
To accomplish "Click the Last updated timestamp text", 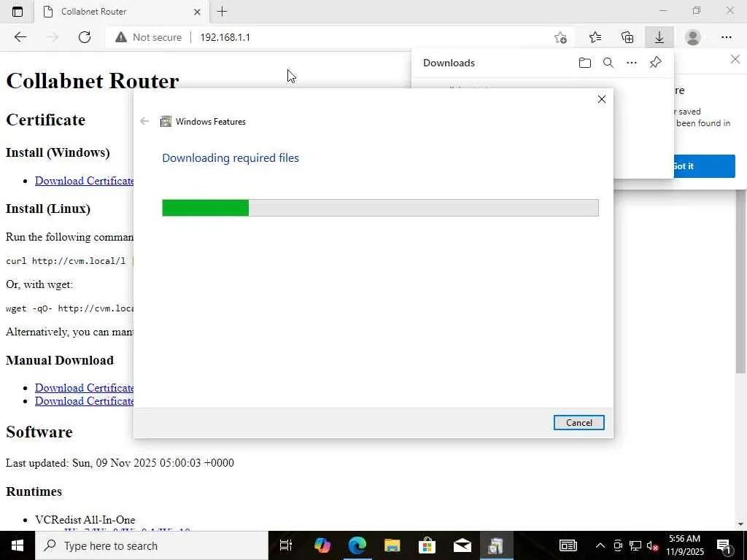I will coord(120,463).
